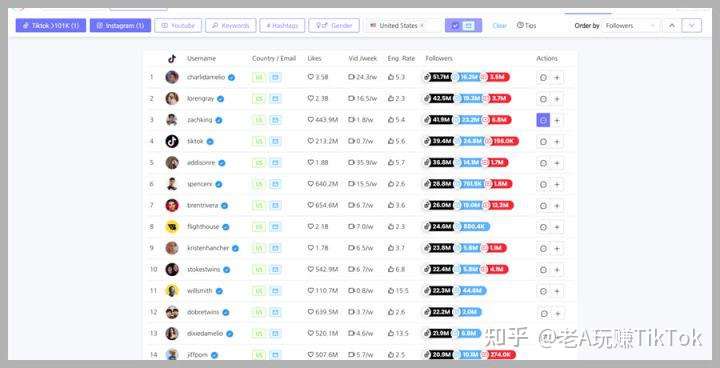Viewport: 720px width, 368px height.
Task: Open the Youtube filter
Action: point(178,25)
